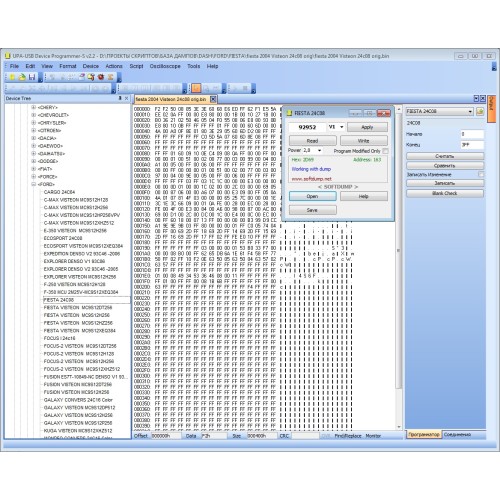
Task: Click the save floppy disk icon
Action: (32, 77)
